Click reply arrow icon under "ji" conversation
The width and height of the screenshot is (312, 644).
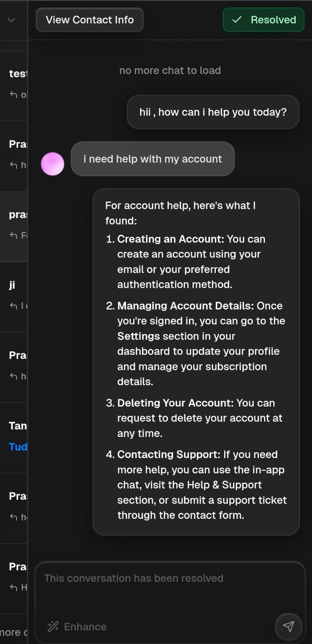coord(14,306)
